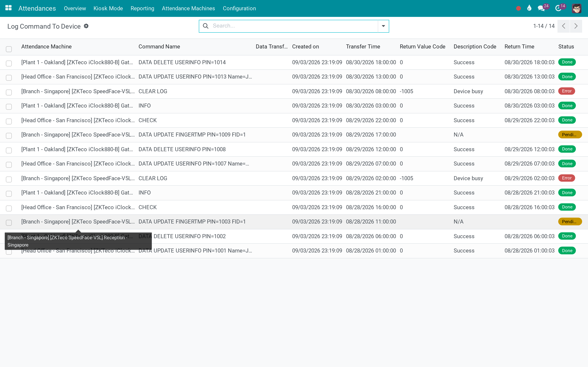Open the main apps grid menu
The height and width of the screenshot is (367, 588).
[x=8, y=8]
